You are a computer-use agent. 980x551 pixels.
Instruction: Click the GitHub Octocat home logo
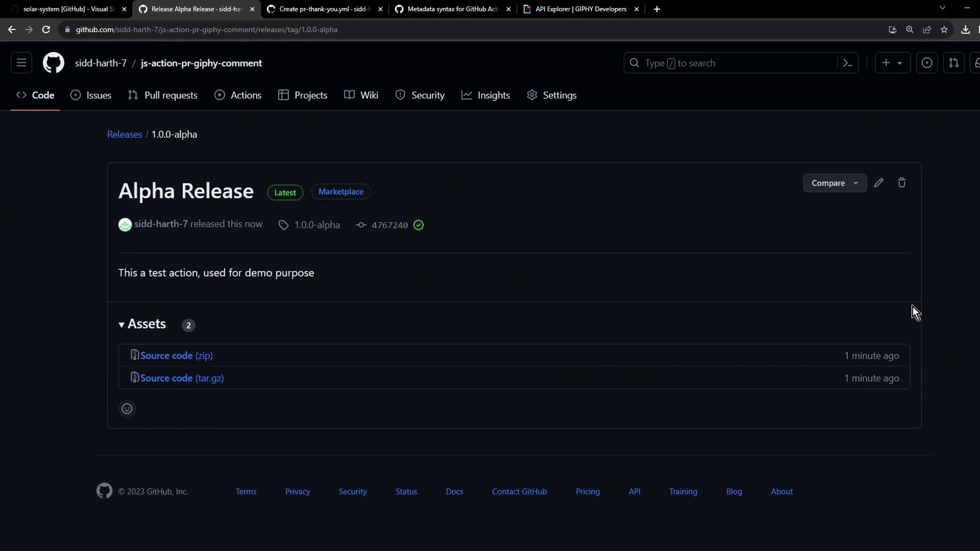(53, 63)
